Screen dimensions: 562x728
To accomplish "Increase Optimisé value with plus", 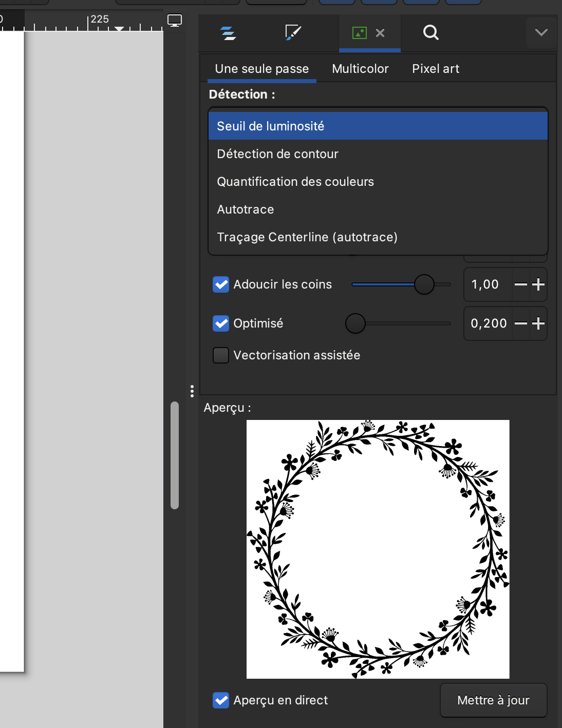I will click(x=538, y=323).
